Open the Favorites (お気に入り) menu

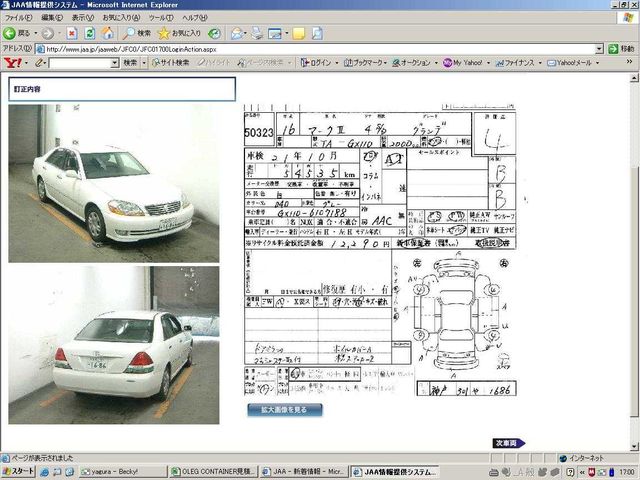click(x=121, y=18)
